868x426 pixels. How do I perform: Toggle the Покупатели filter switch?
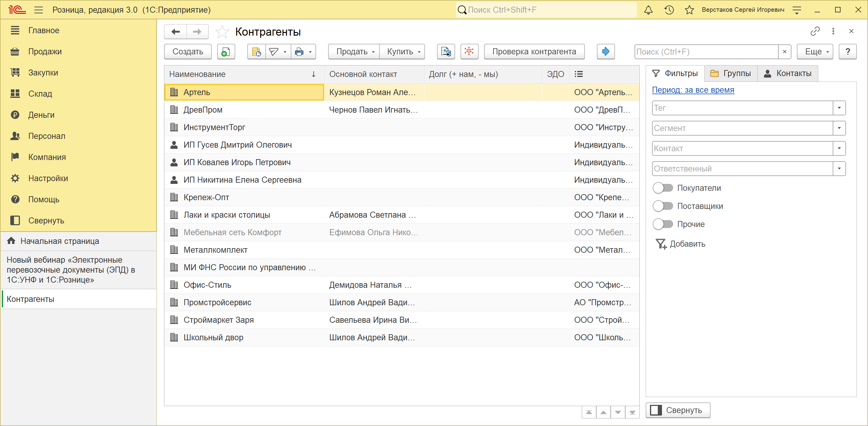coord(662,188)
